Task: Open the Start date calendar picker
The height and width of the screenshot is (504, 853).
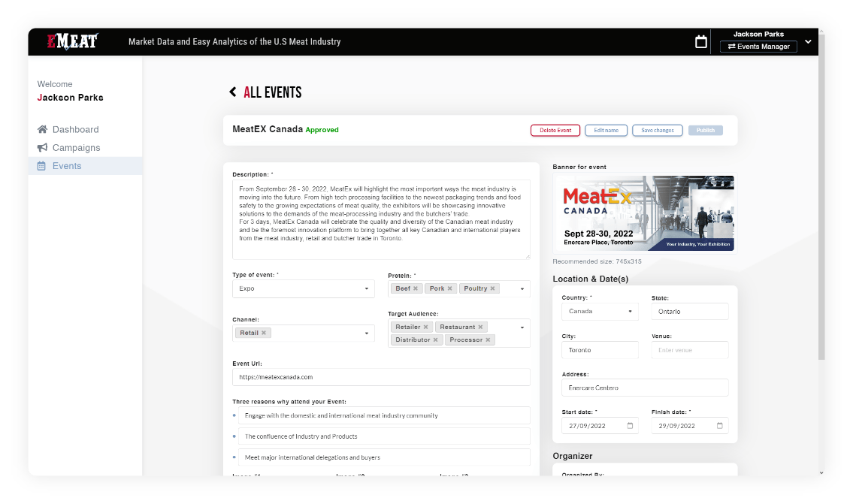Action: pos(630,426)
